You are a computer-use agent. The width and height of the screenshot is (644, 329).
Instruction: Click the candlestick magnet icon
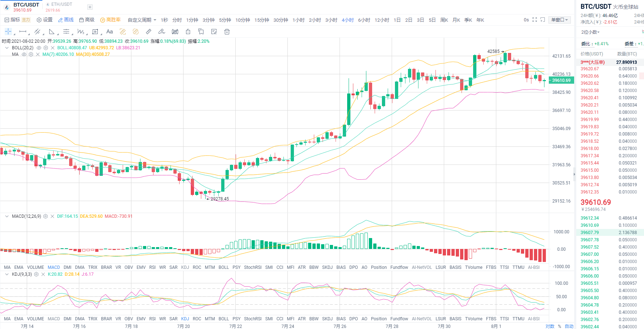tap(175, 32)
